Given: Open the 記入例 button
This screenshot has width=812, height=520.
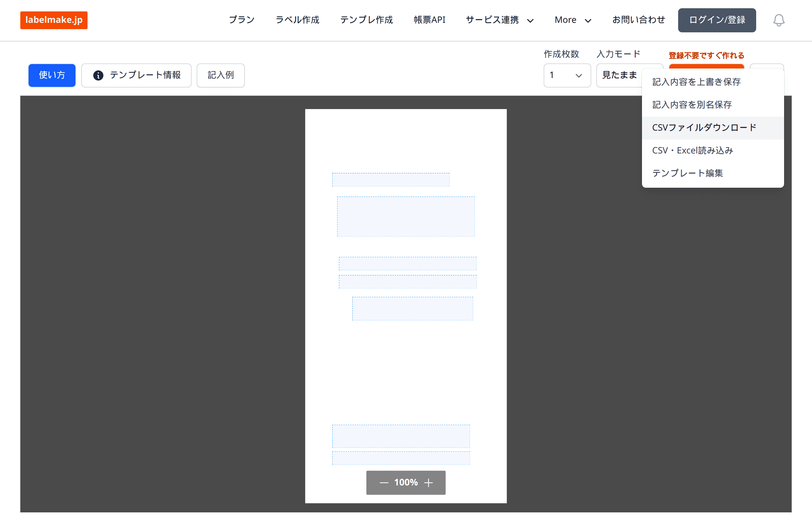Looking at the screenshot, I should point(220,75).
